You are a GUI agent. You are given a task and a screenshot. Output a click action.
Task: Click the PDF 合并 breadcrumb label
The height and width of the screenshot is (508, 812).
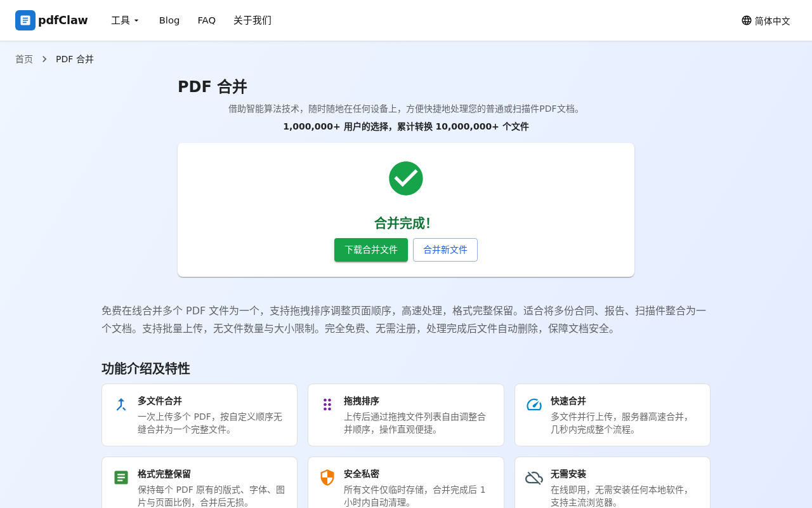[x=75, y=58]
